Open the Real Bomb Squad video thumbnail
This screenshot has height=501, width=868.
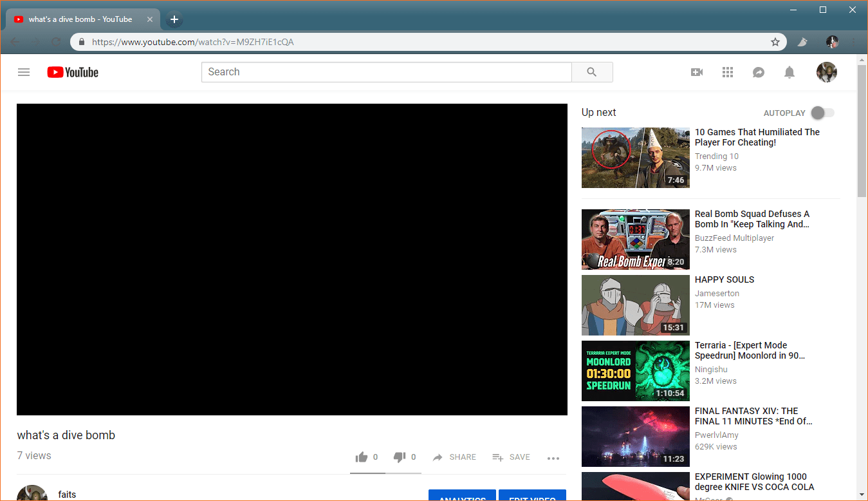click(x=636, y=240)
